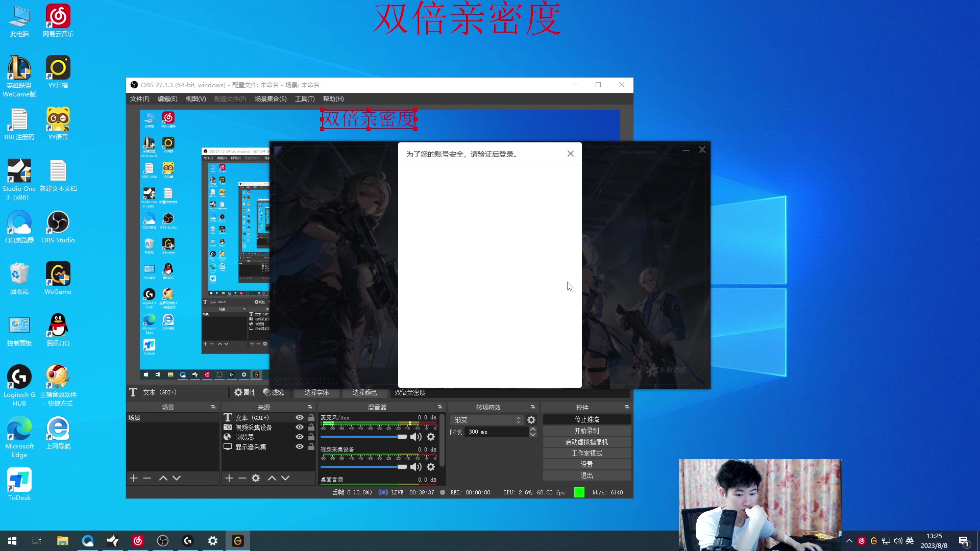Toggle the lock on the 文本 (GDI+) source
Screen dimensions: 980x551
point(311,418)
